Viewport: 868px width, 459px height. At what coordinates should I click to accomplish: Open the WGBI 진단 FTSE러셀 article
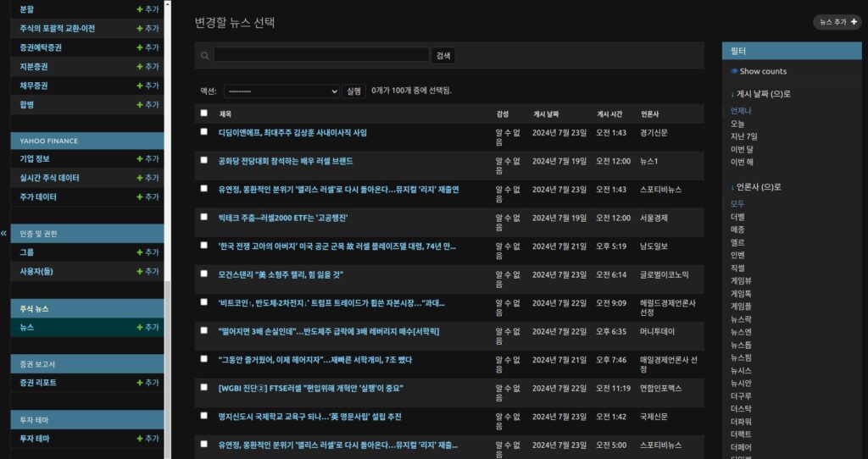[310, 388]
